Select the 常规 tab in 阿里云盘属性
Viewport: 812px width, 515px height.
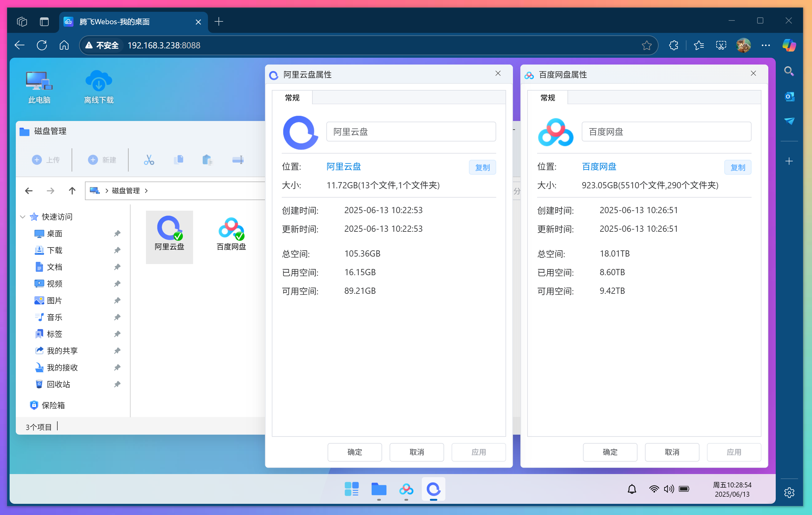[x=292, y=97]
